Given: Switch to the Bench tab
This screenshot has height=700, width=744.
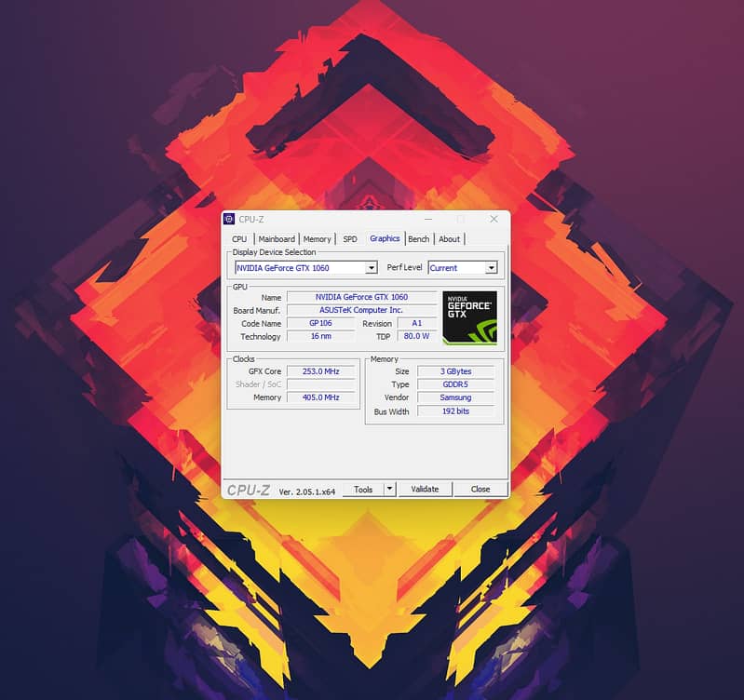Looking at the screenshot, I should click(419, 239).
